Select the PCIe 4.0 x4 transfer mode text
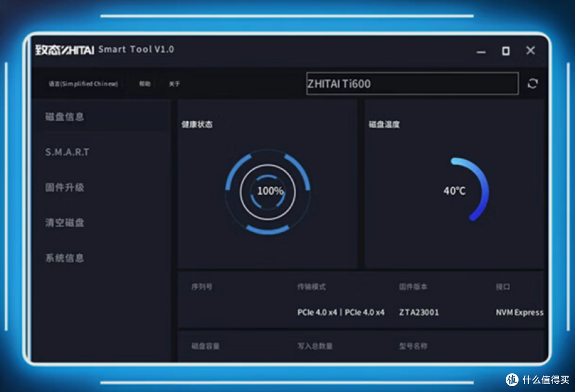The width and height of the screenshot is (575, 392). click(x=341, y=312)
